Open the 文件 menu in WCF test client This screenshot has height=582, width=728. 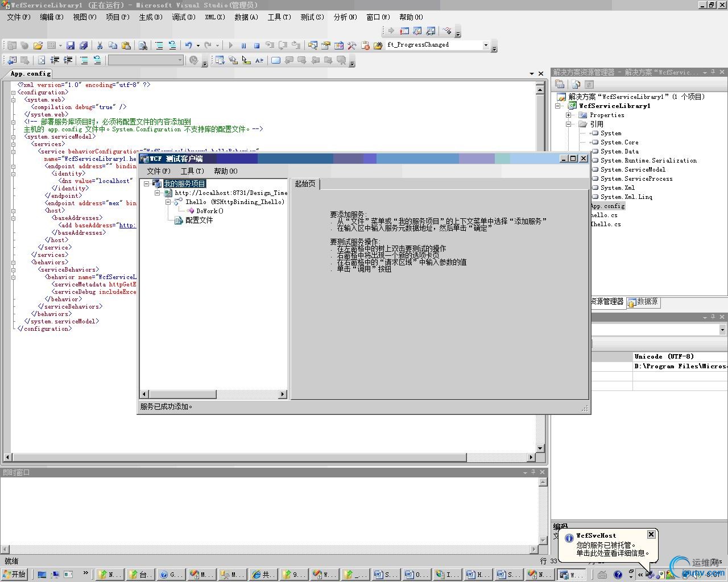tap(159, 171)
